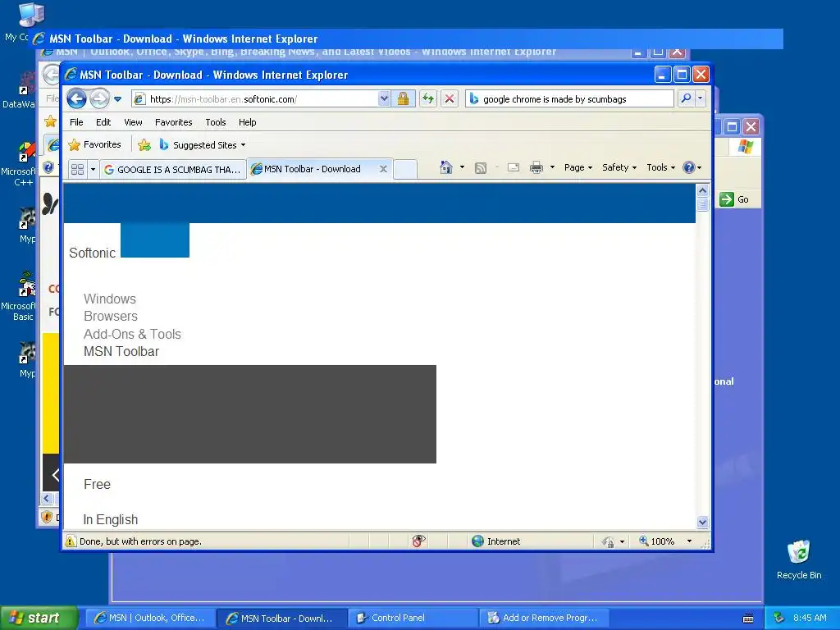The image size is (840, 630).
Task: Click the taskbar keyboard icon
Action: click(748, 619)
